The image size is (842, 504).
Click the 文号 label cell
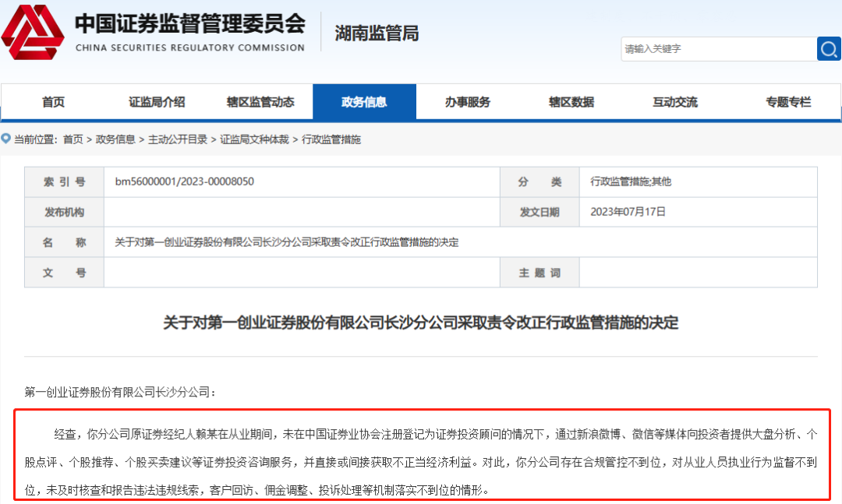(65, 273)
